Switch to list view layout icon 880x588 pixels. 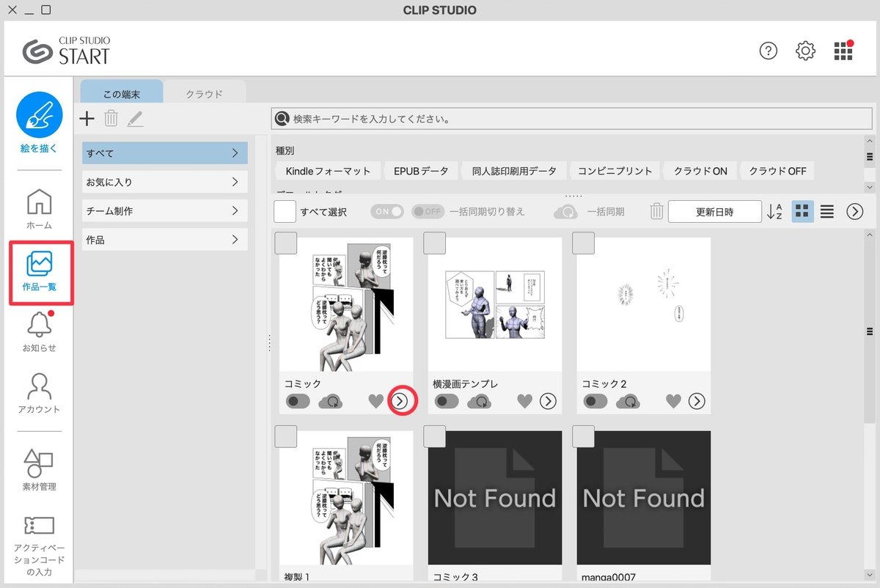click(x=826, y=211)
